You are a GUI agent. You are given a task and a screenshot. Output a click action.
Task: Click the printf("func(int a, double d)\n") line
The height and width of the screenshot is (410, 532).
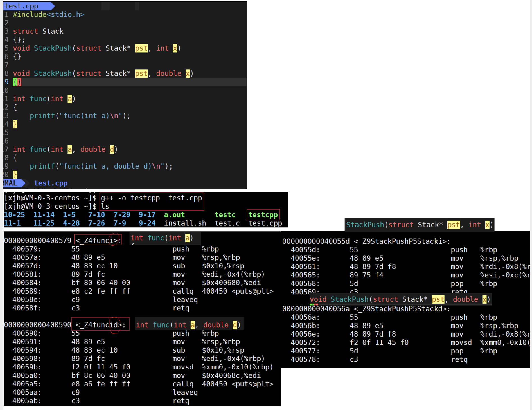pyautogui.click(x=101, y=166)
